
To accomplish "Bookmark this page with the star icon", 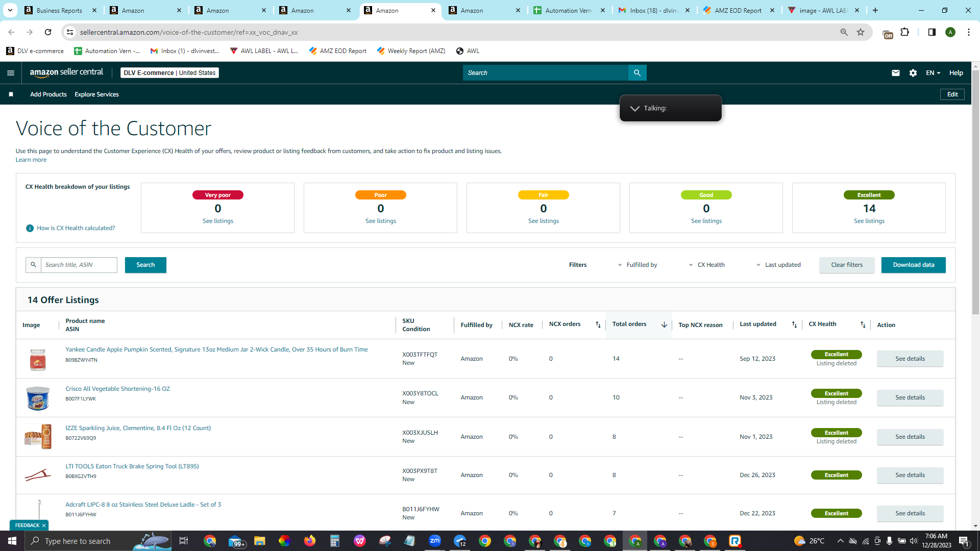I will point(861,32).
